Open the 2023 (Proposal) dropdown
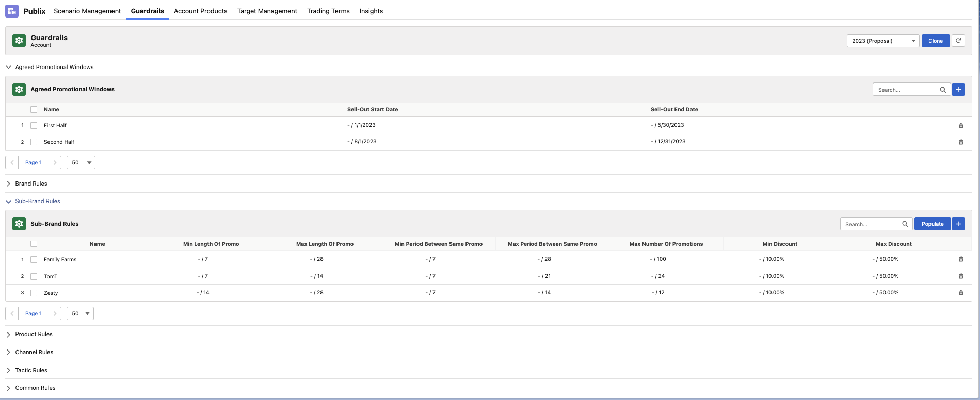Viewport: 980px width, 400px height. tap(883, 41)
